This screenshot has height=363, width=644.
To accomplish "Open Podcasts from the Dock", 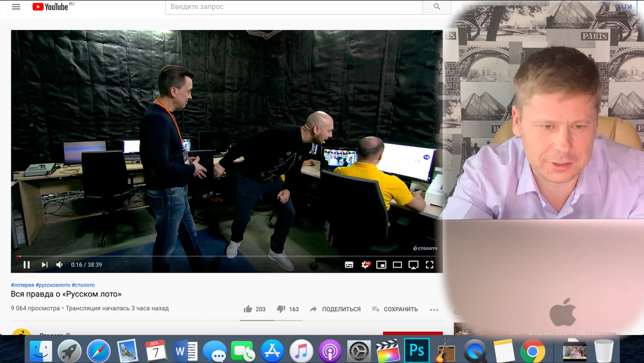I will tap(330, 351).
